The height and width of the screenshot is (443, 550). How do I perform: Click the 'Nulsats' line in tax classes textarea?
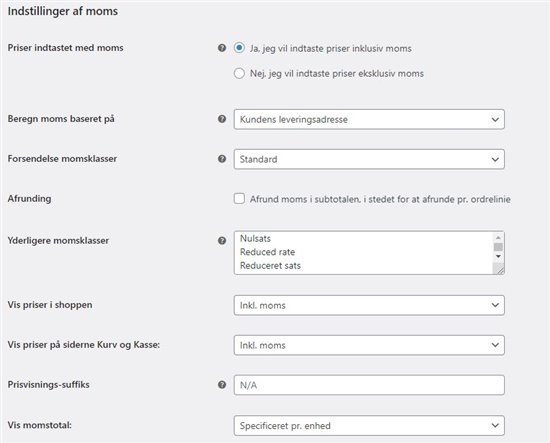click(255, 239)
